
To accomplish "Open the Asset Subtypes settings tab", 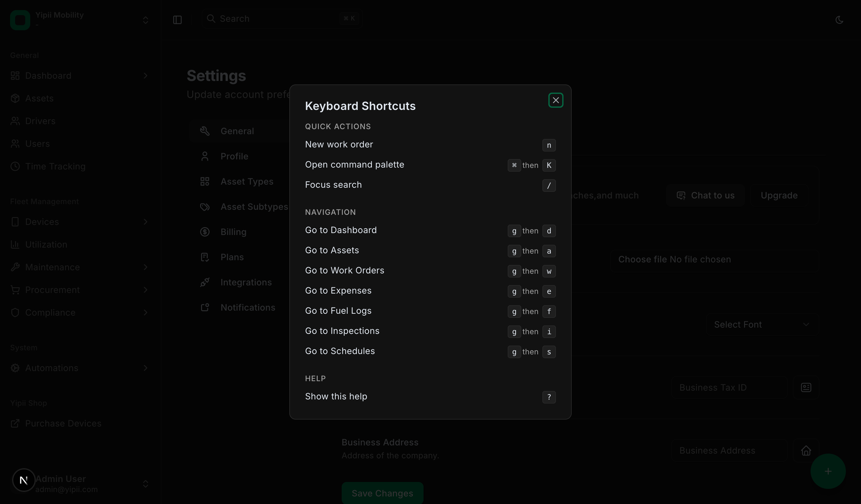I will tap(239, 207).
